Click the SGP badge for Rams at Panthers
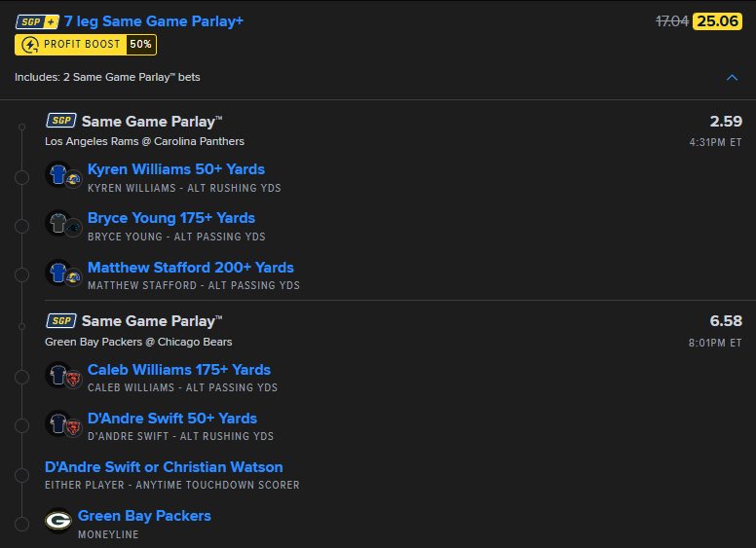Image resolution: width=756 pixels, height=548 pixels. pos(60,121)
